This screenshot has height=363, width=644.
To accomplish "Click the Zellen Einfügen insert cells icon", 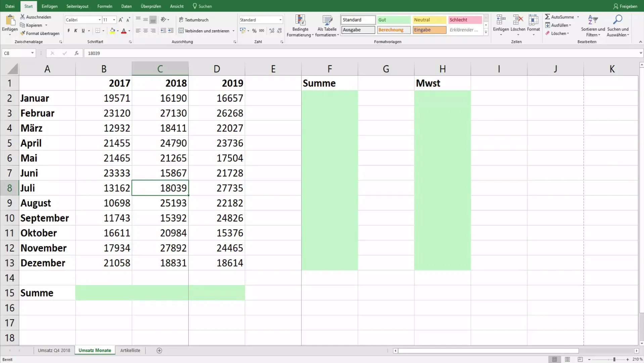I will (501, 20).
